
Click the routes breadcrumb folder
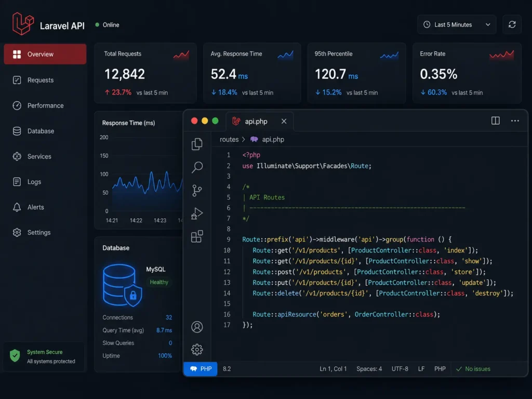click(229, 139)
